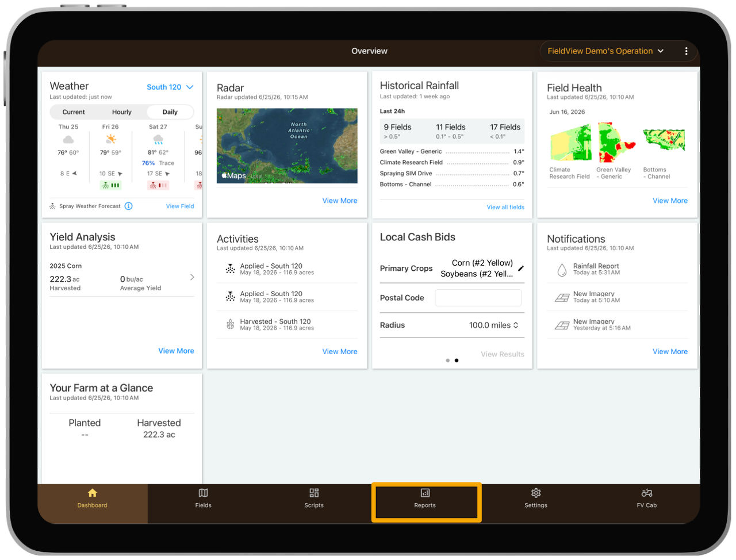Click View More in Activities
This screenshot has width=736, height=560.
coord(340,351)
